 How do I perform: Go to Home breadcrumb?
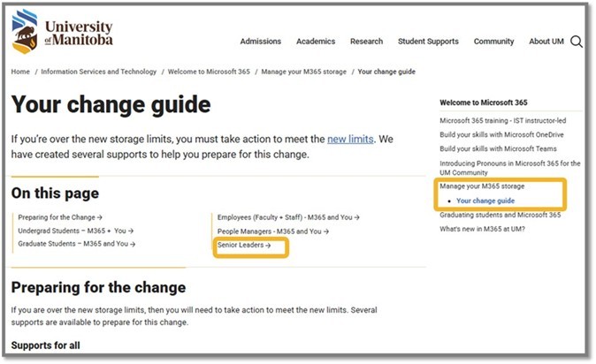pos(20,72)
